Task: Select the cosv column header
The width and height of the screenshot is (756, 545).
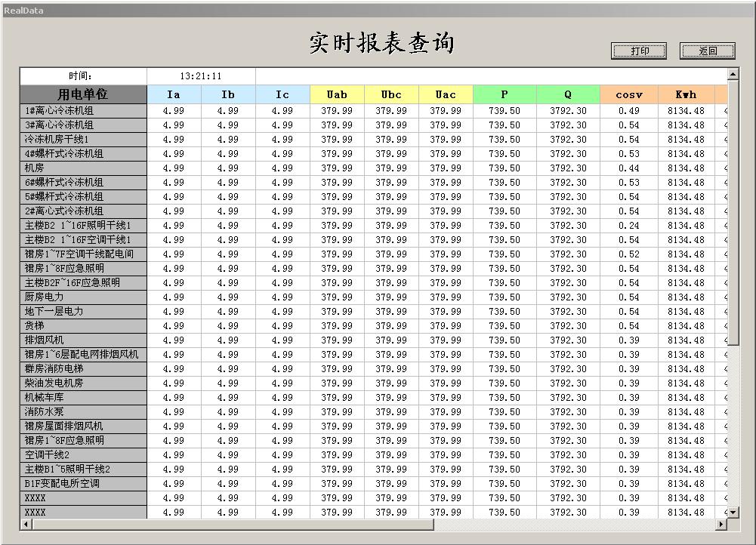Action: pos(629,94)
